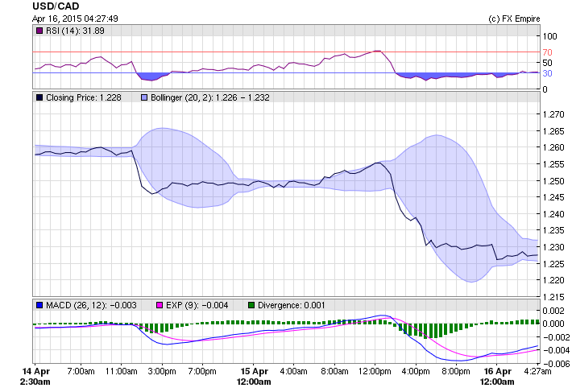
Task: Click the 16 Apr 12:00am time label
Action: click(497, 377)
